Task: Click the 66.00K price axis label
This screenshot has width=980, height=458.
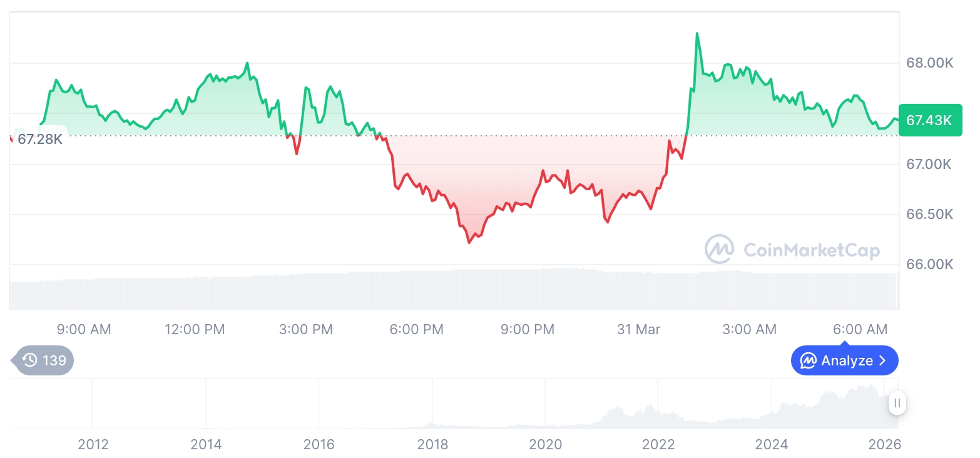Action: [x=929, y=265]
